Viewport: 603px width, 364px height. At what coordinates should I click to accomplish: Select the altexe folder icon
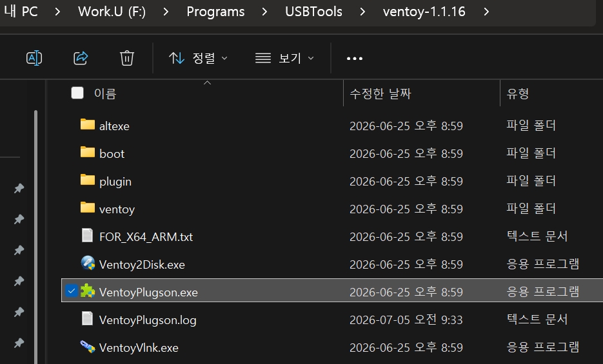[88, 124]
